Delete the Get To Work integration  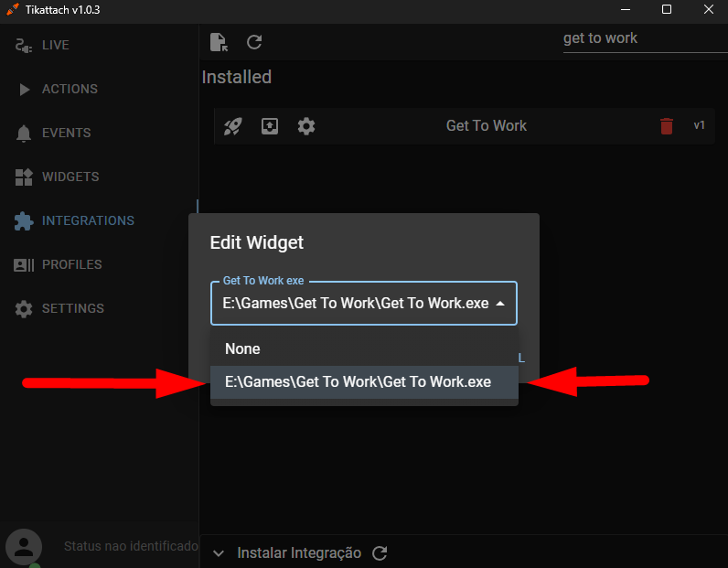pyautogui.click(x=667, y=126)
